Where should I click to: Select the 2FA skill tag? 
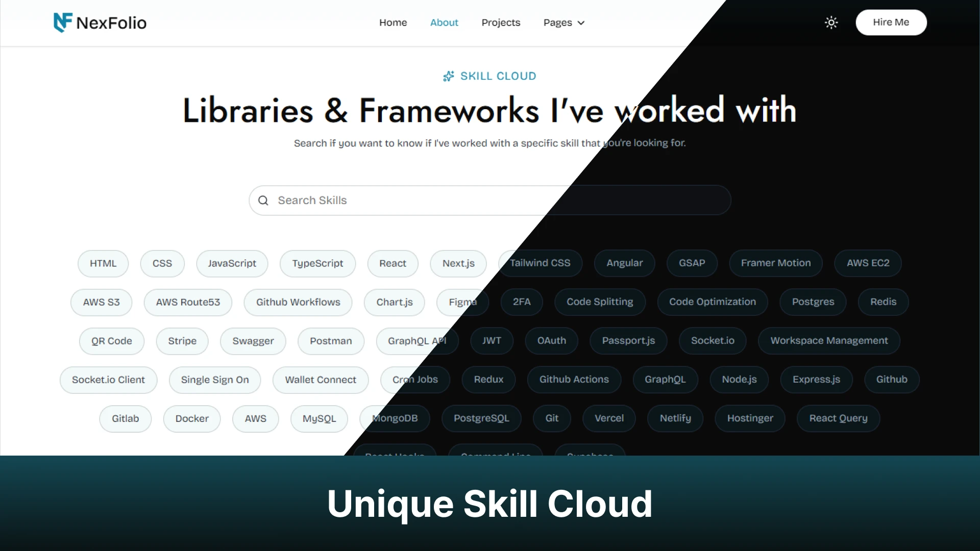pos(522,302)
